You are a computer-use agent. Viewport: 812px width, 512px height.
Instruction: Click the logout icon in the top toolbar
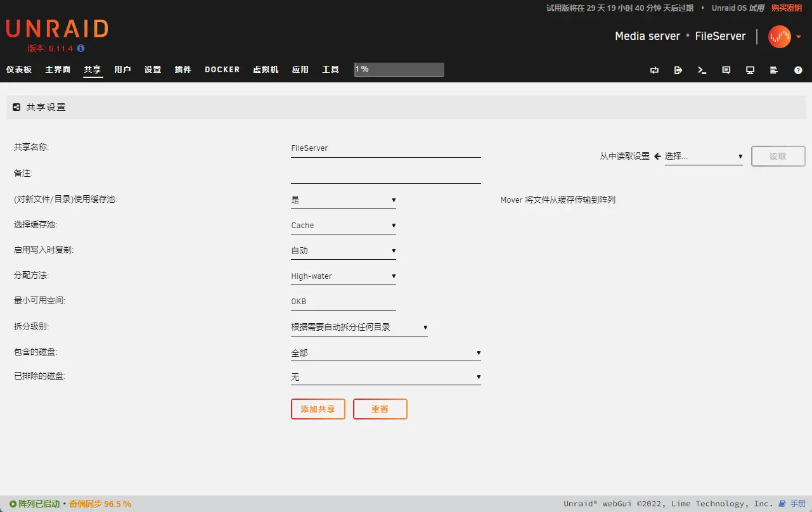[x=678, y=70]
